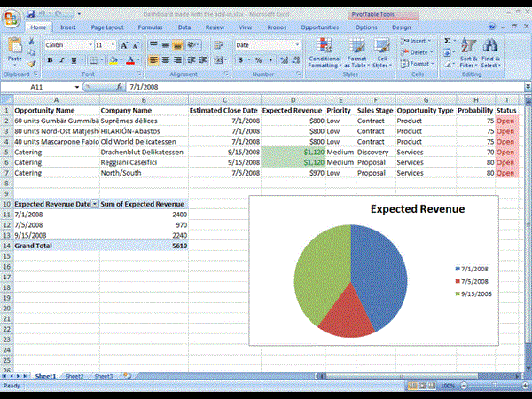532x399 pixels.
Task: Open the Insert ribbon tab
Action: (x=68, y=27)
